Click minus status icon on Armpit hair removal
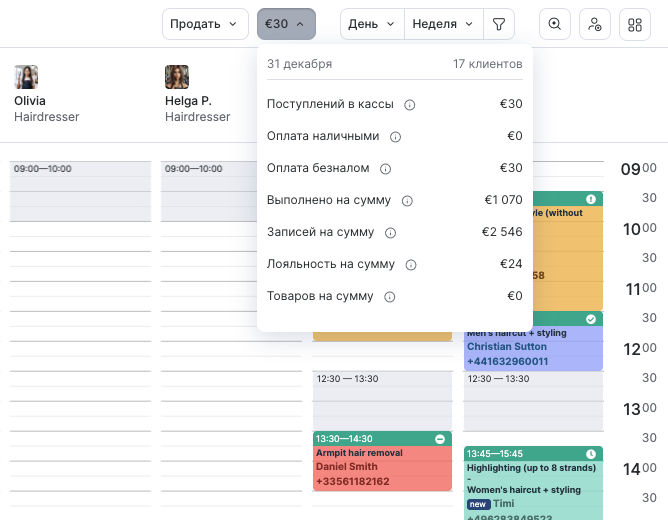668x520 pixels. click(x=440, y=439)
